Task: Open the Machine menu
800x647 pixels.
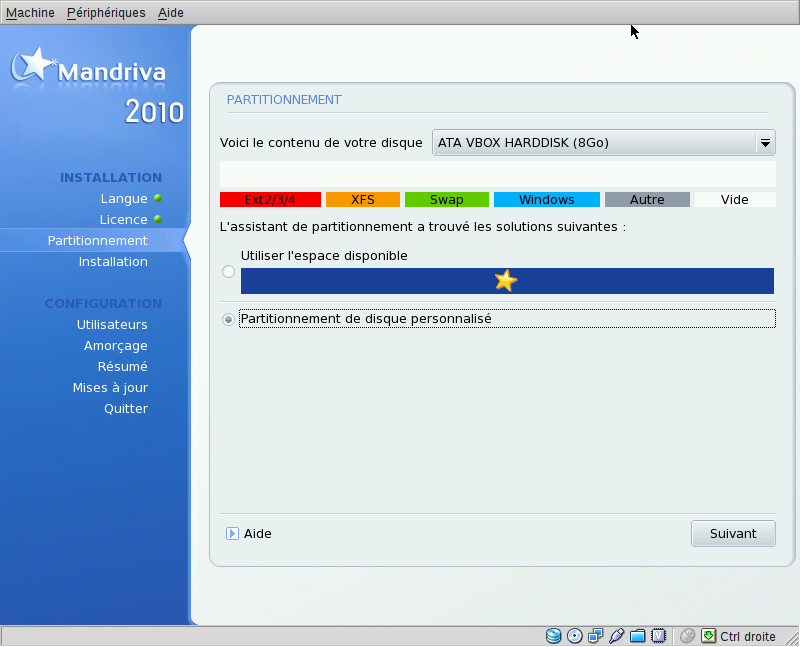Action: pos(31,13)
